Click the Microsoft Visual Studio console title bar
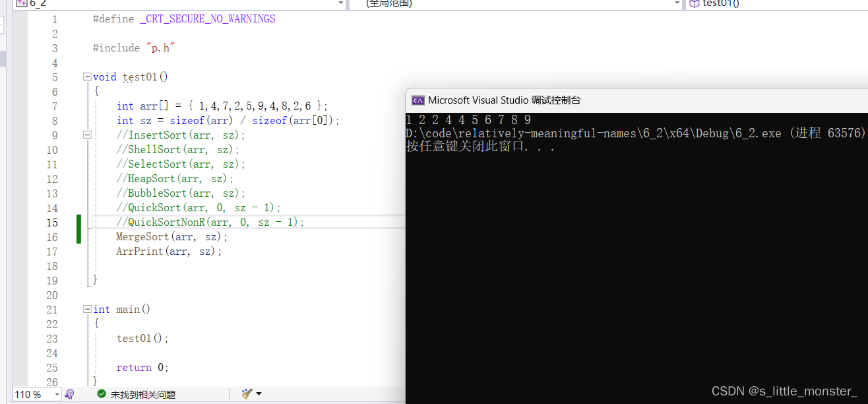This screenshot has width=868, height=404. [x=594, y=100]
